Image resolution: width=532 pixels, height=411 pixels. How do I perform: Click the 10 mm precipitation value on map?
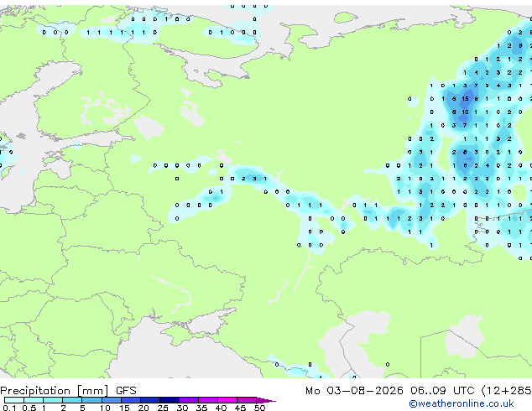click(465, 112)
